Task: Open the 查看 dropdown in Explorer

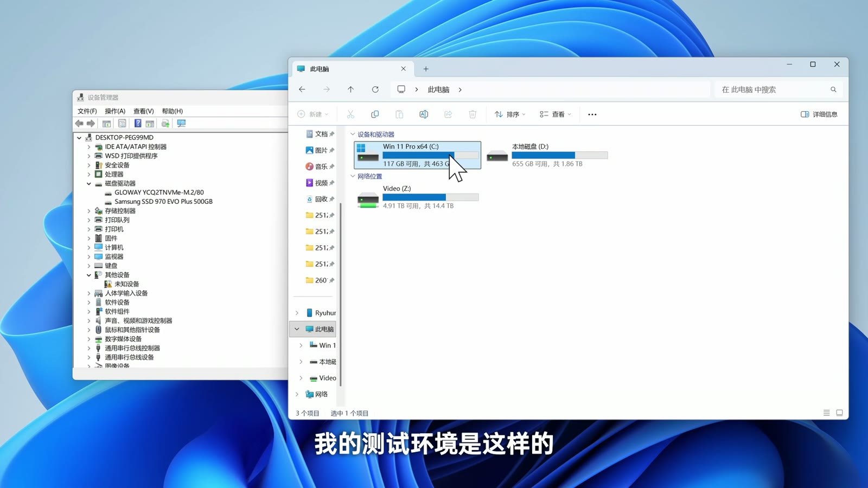Action: pos(556,114)
